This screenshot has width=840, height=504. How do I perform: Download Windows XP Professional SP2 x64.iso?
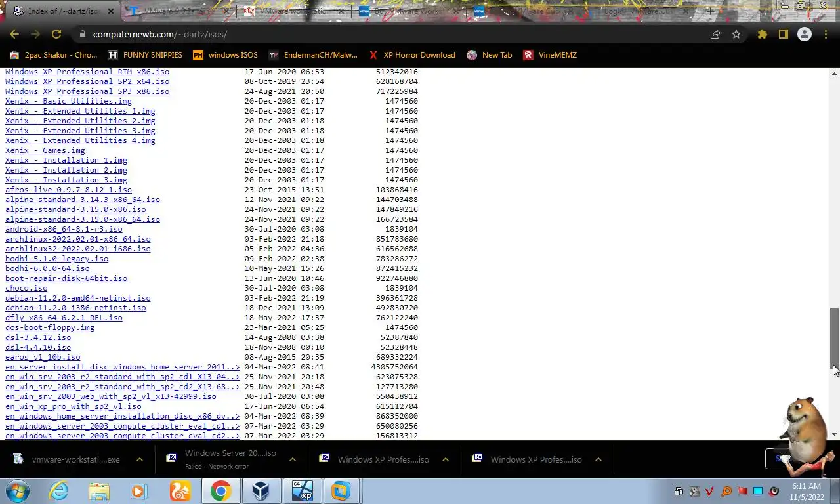[x=87, y=81]
